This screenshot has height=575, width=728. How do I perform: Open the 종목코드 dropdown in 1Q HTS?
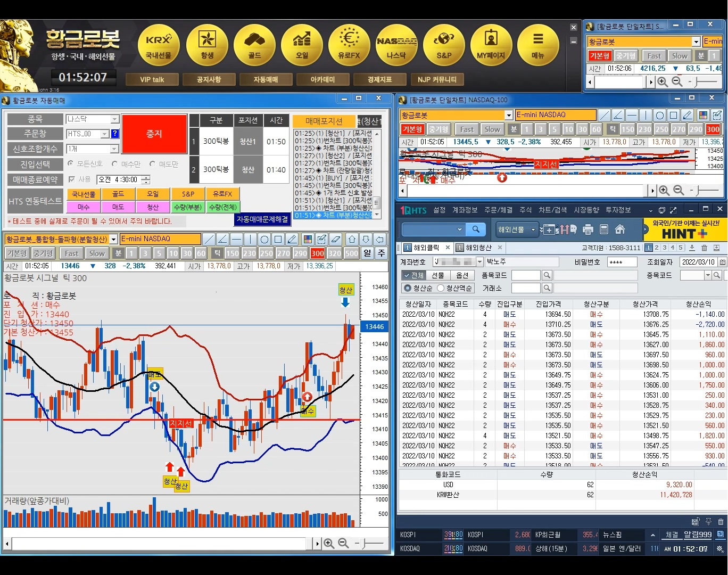(x=708, y=275)
